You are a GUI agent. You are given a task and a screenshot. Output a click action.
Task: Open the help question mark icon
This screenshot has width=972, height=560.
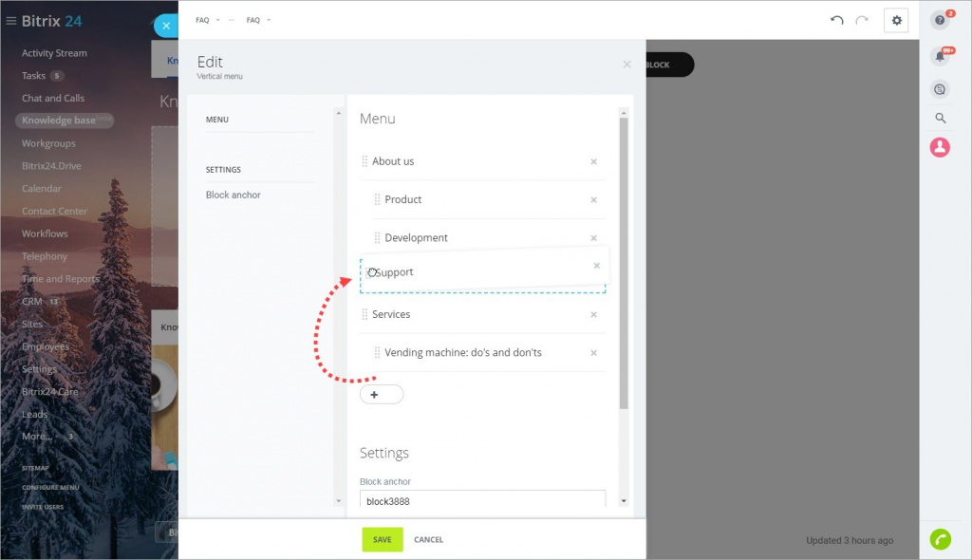tap(940, 20)
